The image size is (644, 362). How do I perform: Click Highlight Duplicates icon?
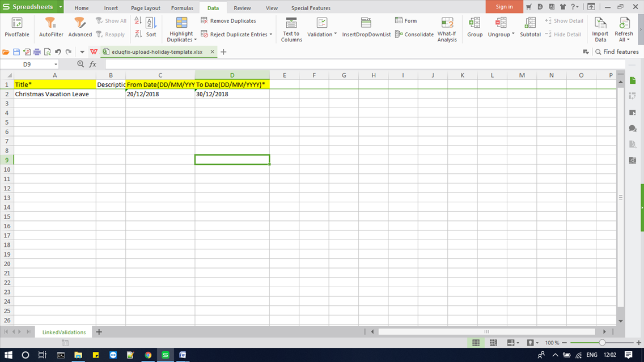pyautogui.click(x=181, y=23)
